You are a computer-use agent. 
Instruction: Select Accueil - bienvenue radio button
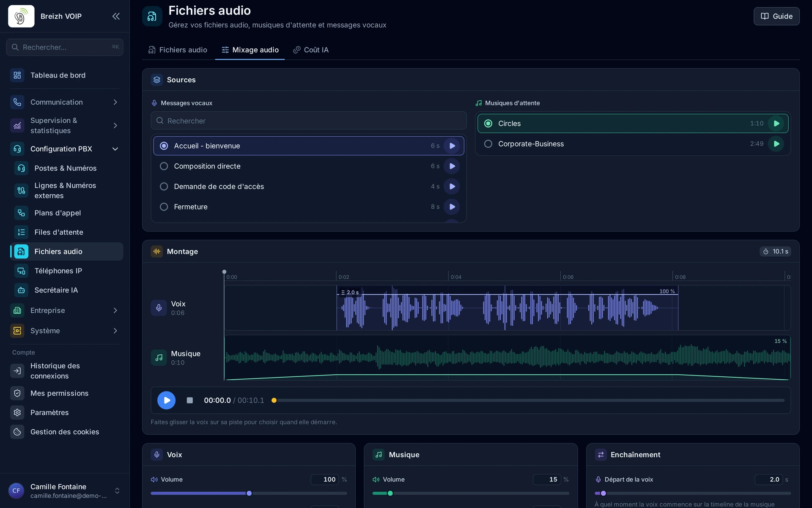pos(164,146)
